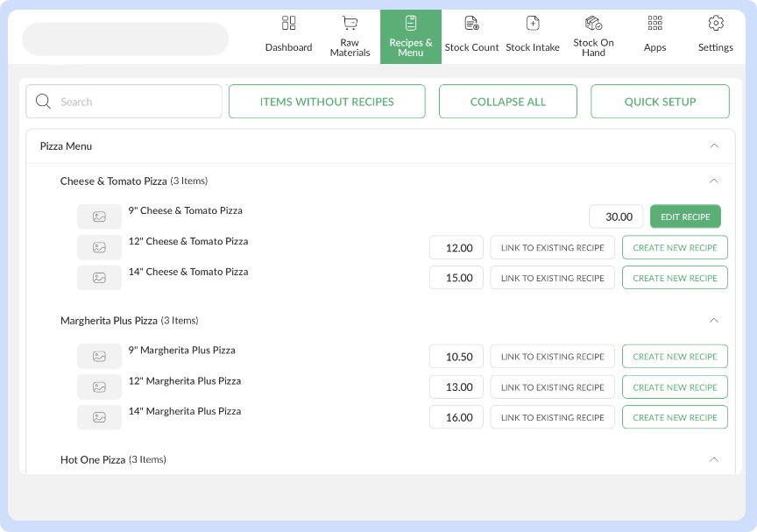The height and width of the screenshot is (532, 757).
Task: Click Items Without Recipes button
Action: coord(327,102)
